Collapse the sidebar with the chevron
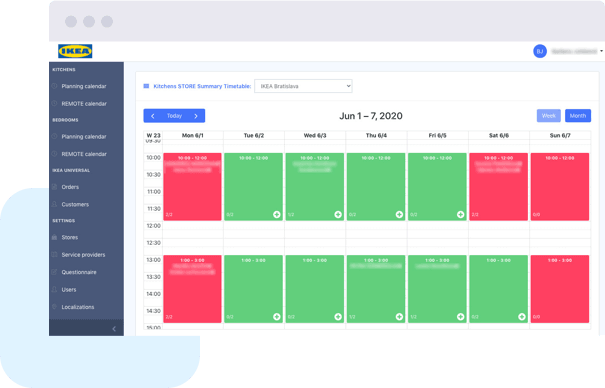 (x=114, y=329)
